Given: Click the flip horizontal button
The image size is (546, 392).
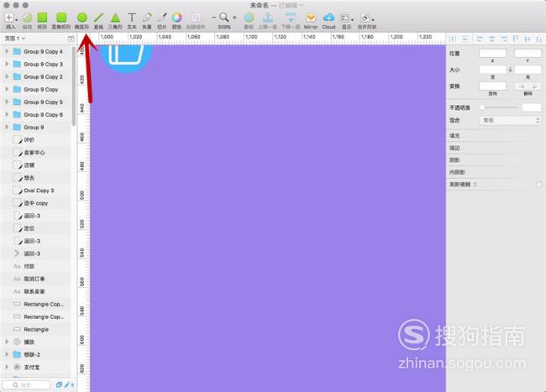Looking at the screenshot, I should coord(522,86).
